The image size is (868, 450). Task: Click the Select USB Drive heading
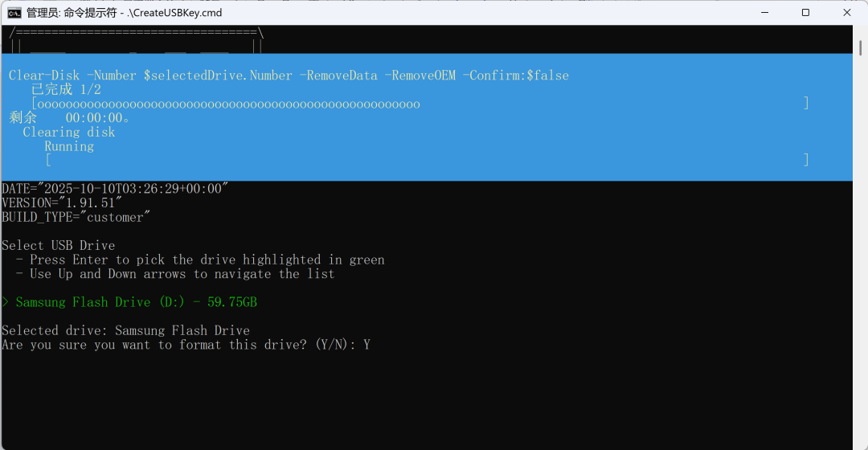coord(58,245)
